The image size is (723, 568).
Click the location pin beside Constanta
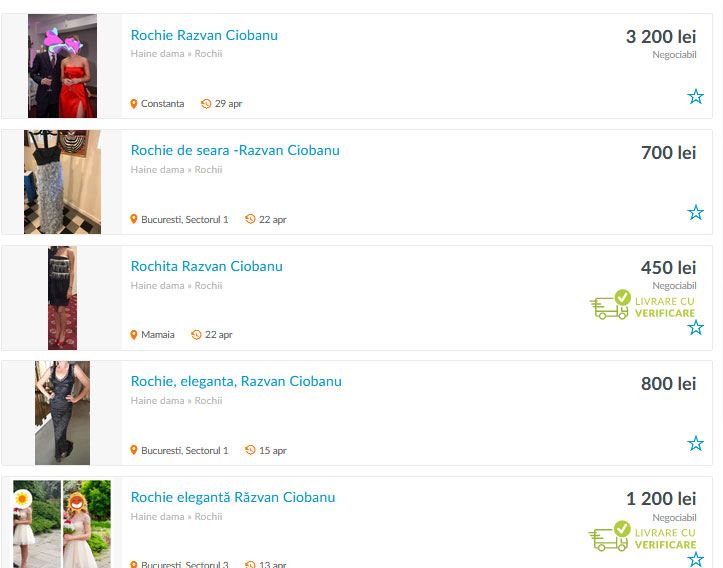click(134, 104)
